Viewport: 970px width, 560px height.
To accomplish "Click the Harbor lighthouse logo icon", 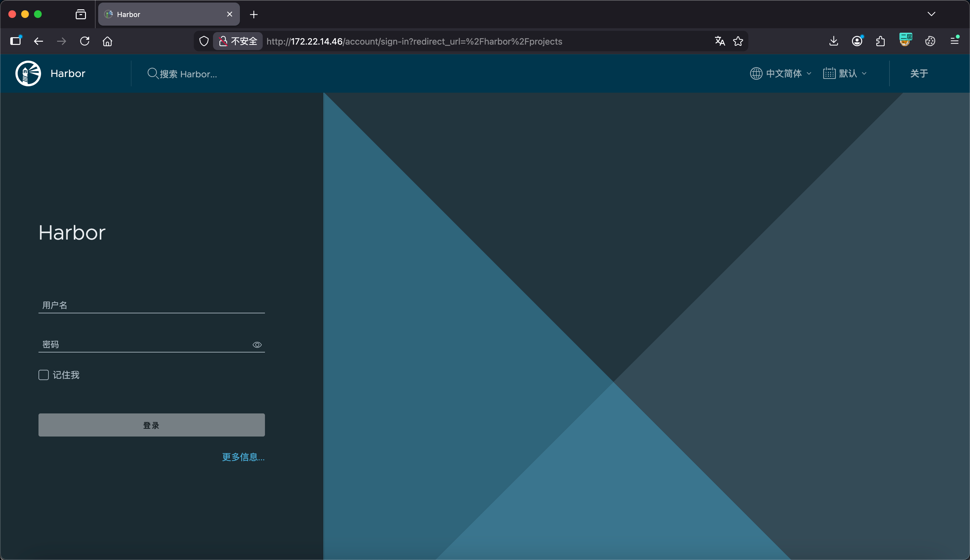I will [28, 73].
